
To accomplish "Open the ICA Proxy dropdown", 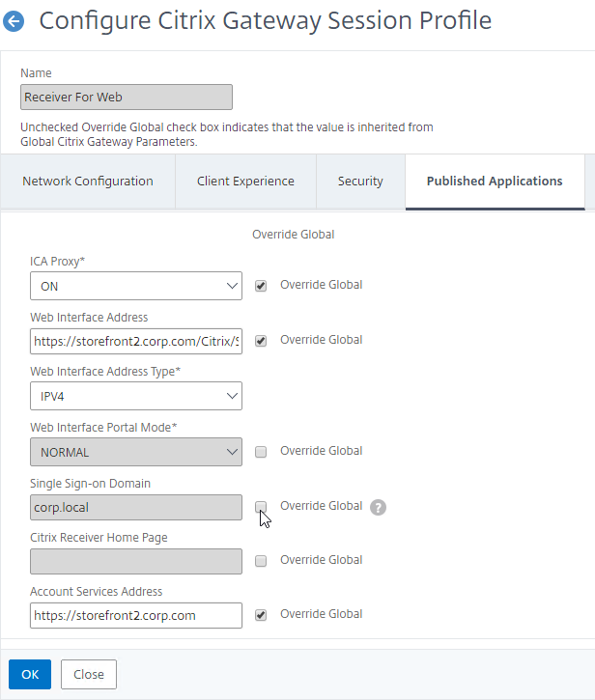I will (x=136, y=286).
